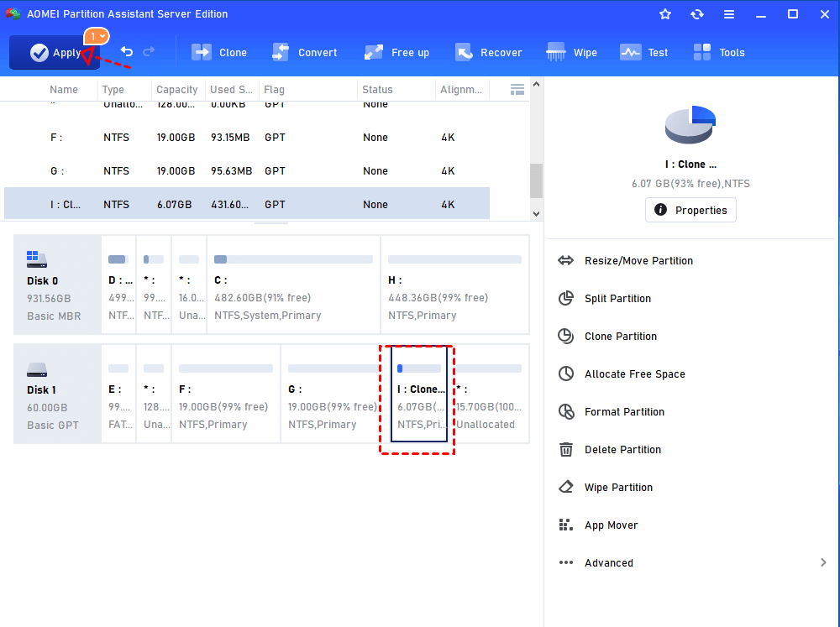
Task: Open the Wipe menu
Action: [x=571, y=53]
